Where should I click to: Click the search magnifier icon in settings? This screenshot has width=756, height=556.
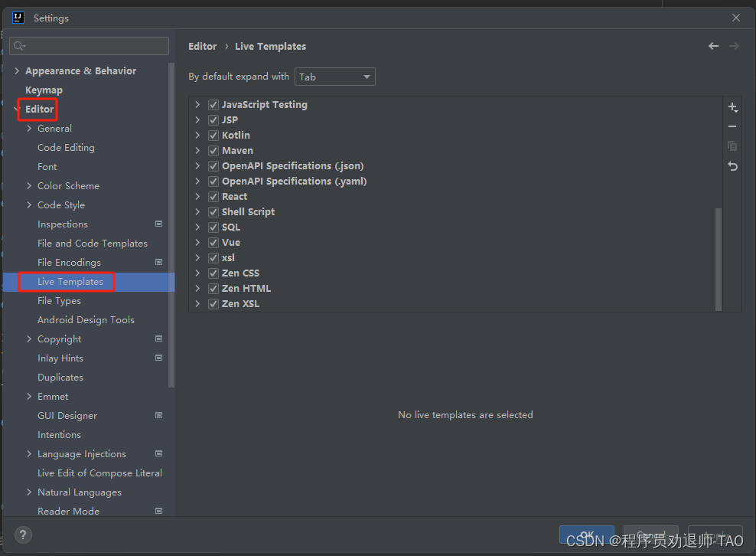point(19,46)
